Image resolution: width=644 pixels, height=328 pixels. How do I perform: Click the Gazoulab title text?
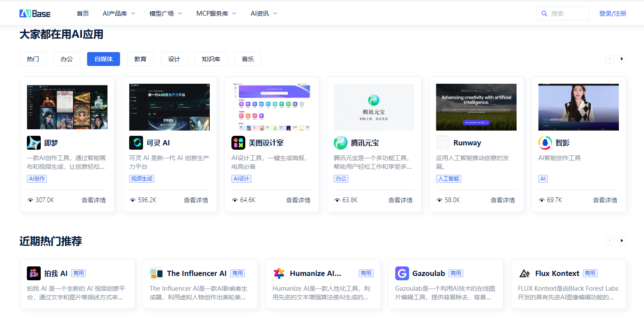[x=429, y=273]
